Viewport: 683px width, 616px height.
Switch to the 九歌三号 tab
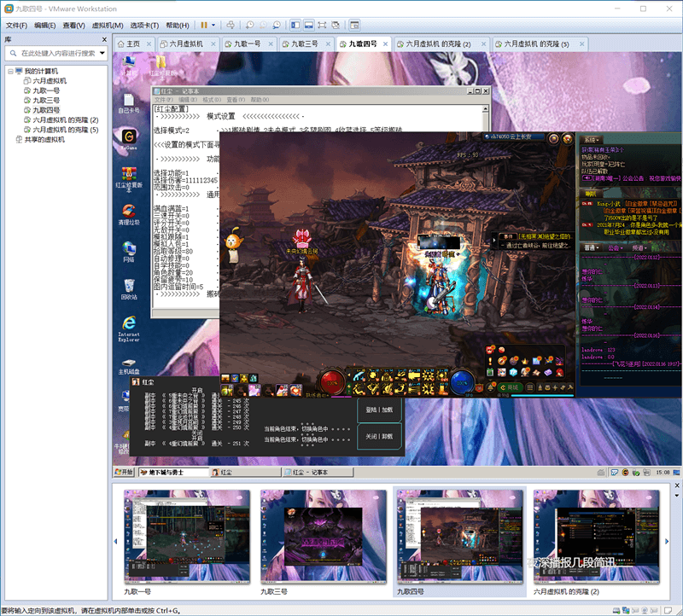(305, 44)
